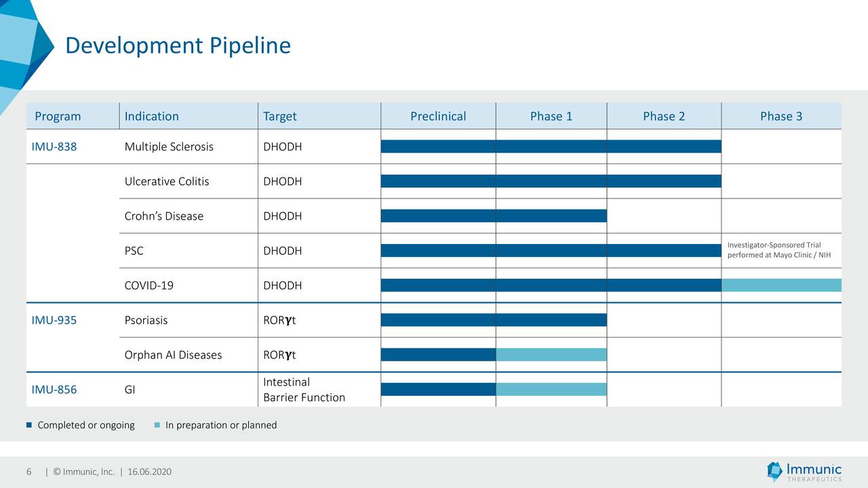Click the dark blue GI preclinical bar
Screen dimensions: 868x488
(439, 389)
